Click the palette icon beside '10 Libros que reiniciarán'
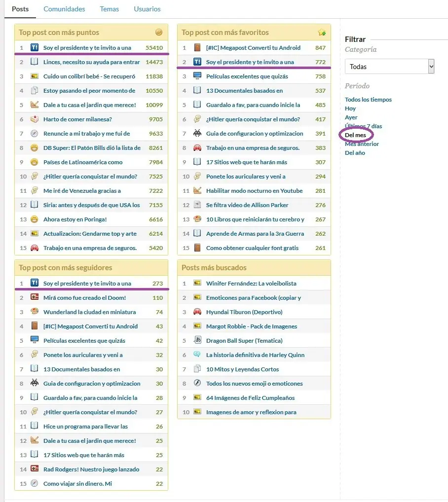This screenshot has height=502, width=448. pyautogui.click(x=197, y=219)
